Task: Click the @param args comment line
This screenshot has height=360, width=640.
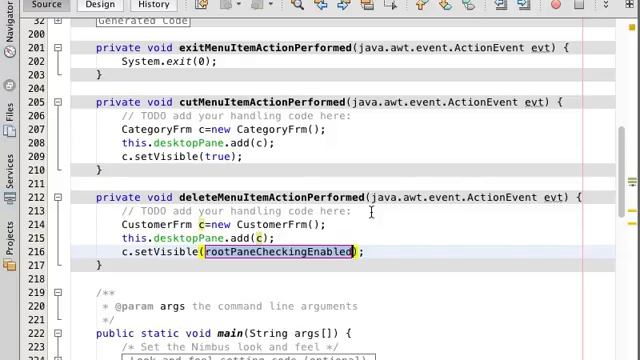Action: [x=229, y=306]
